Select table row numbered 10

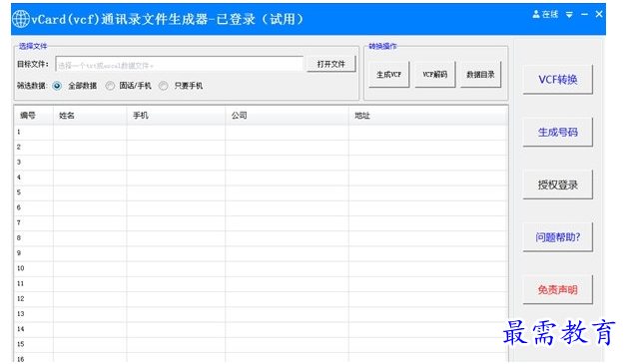coord(261,268)
